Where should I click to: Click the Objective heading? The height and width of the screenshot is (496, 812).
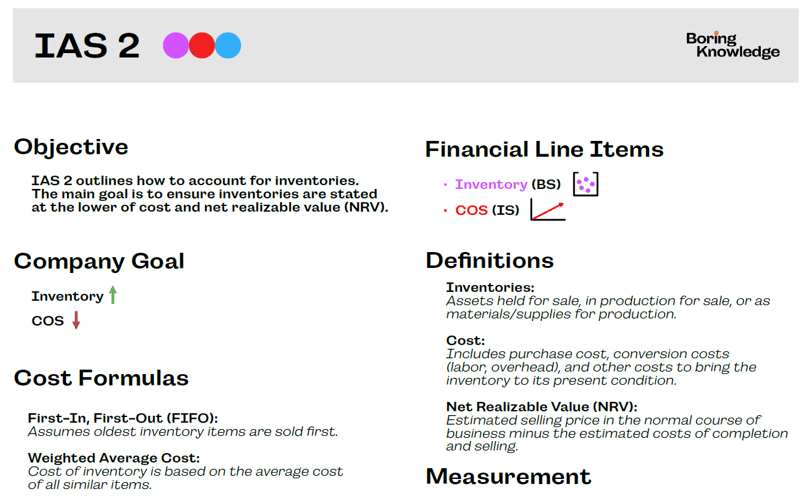click(71, 147)
